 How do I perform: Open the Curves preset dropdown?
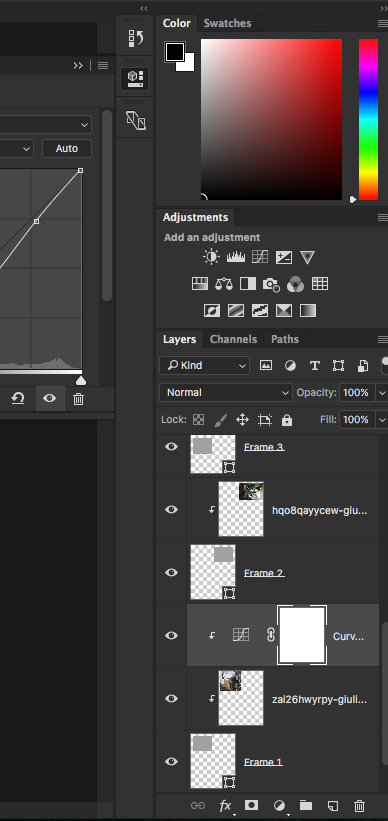point(46,125)
